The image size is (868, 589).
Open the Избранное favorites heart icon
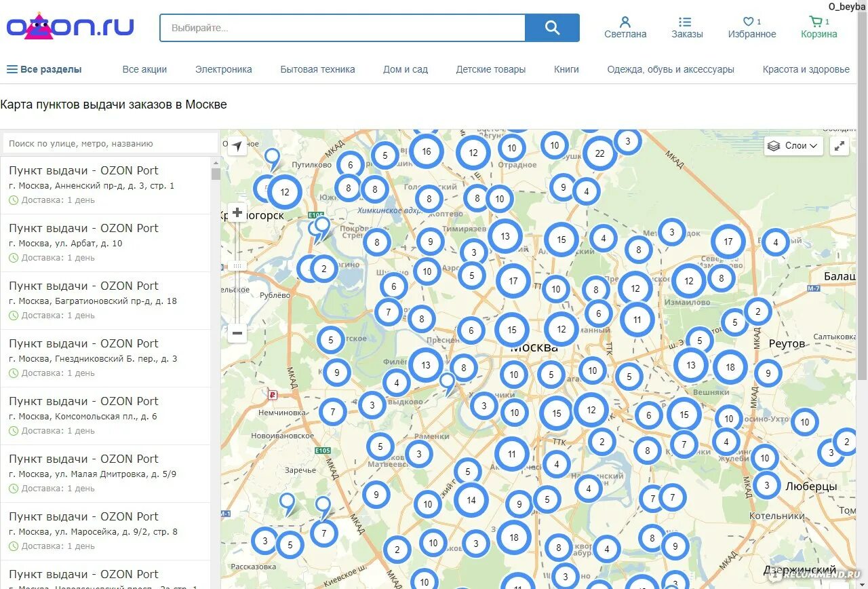click(752, 28)
